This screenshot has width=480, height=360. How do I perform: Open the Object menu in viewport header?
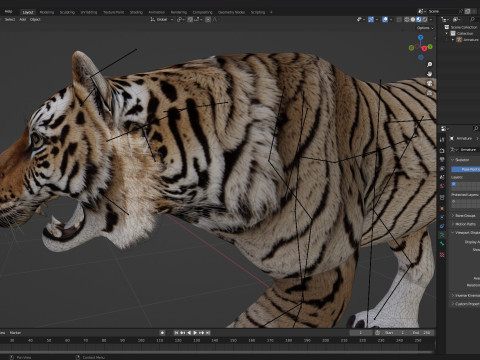(35, 20)
